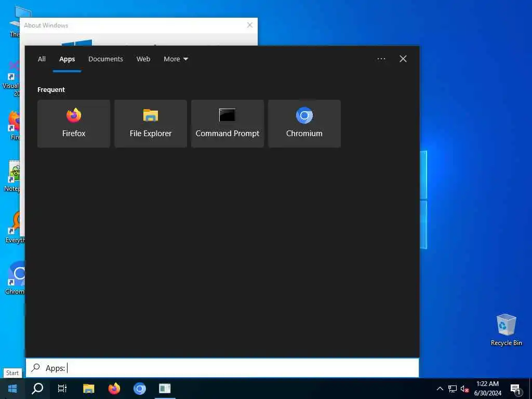Switch to the Web search tab
Image resolution: width=532 pixels, height=399 pixels.
(x=143, y=59)
